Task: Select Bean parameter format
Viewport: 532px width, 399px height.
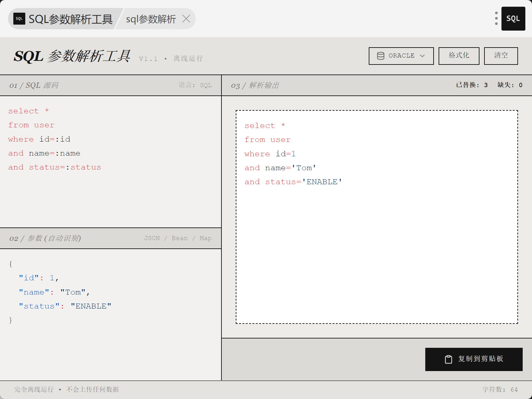Action: (180, 238)
